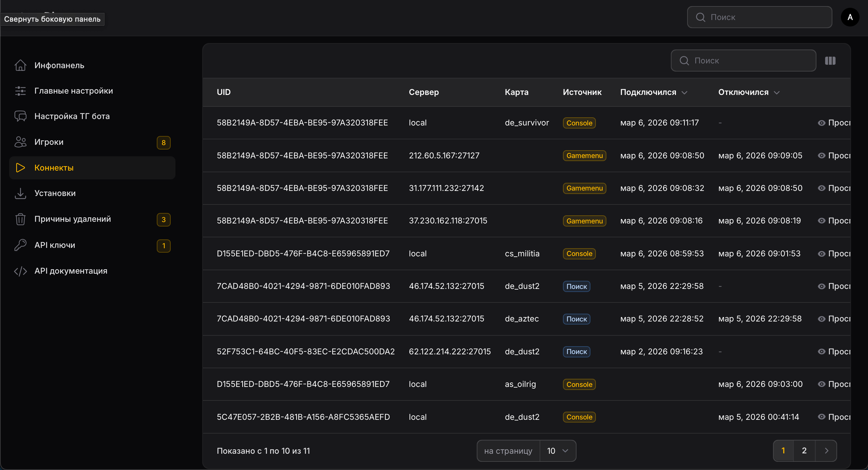
Task: Click the eye icon in the cs_militia row
Action: [822, 254]
